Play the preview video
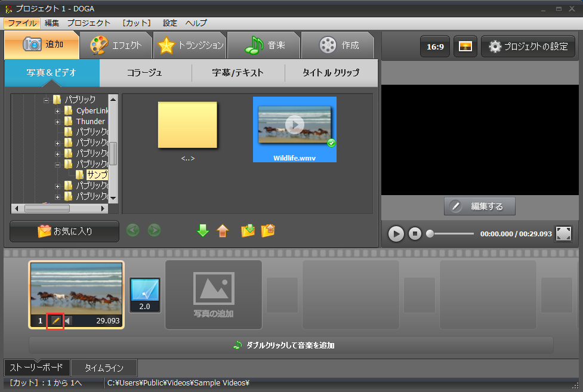Viewport: 583px width, 392px height. click(396, 233)
